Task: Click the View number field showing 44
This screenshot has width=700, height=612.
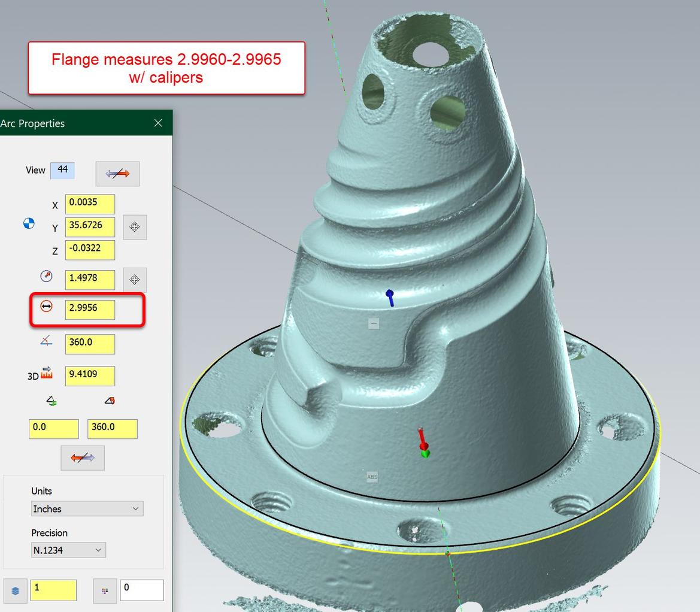Action: (x=62, y=170)
